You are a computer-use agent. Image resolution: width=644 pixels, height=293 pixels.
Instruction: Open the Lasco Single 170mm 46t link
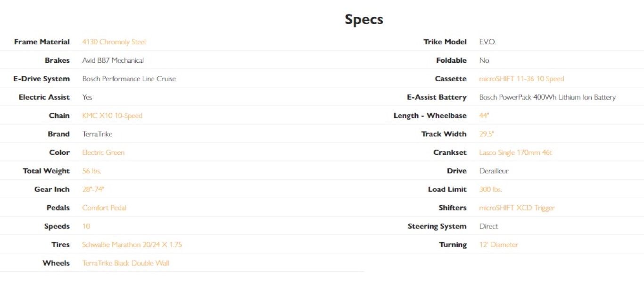point(515,152)
